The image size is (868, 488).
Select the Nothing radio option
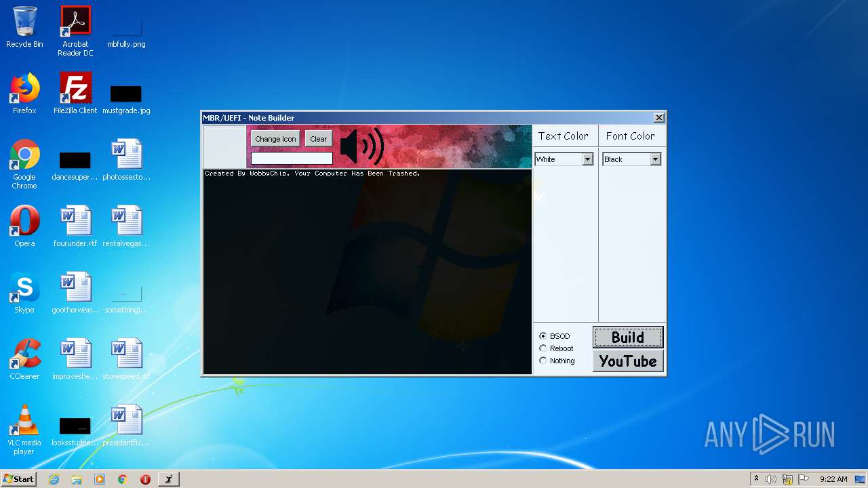pyautogui.click(x=557, y=361)
